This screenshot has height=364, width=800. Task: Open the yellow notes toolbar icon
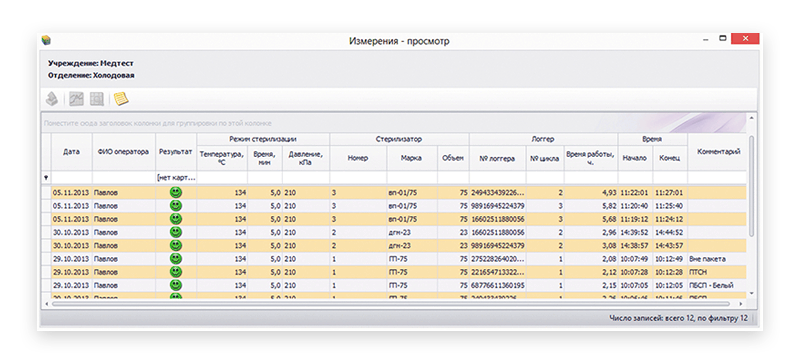coord(121,99)
